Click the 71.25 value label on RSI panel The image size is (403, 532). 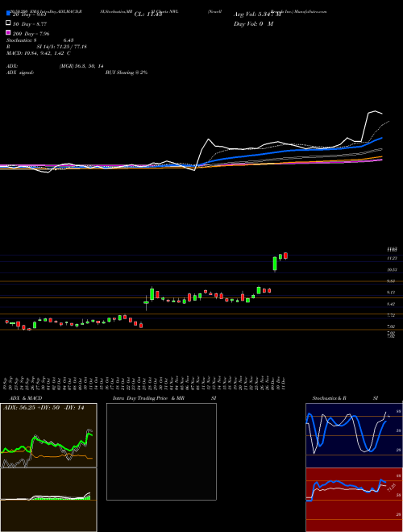(391, 488)
